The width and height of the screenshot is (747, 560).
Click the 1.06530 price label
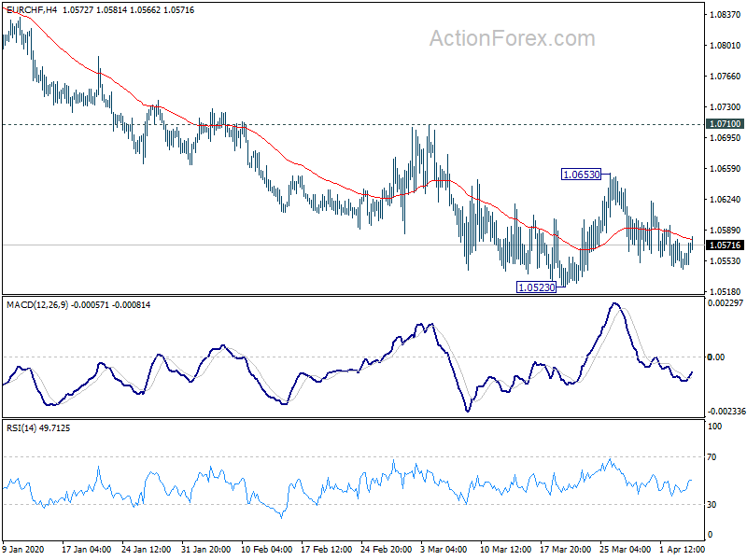point(581,175)
